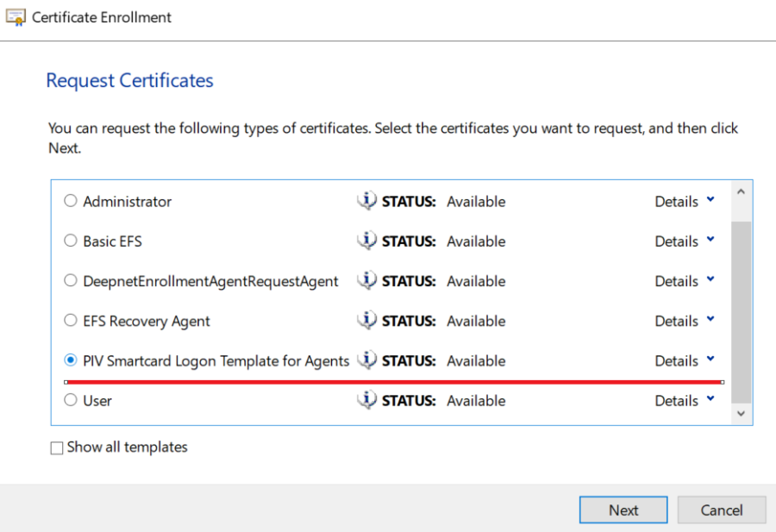Choose the EFS Recovery Agent radio option
This screenshot has width=776, height=532.
tap(71, 321)
